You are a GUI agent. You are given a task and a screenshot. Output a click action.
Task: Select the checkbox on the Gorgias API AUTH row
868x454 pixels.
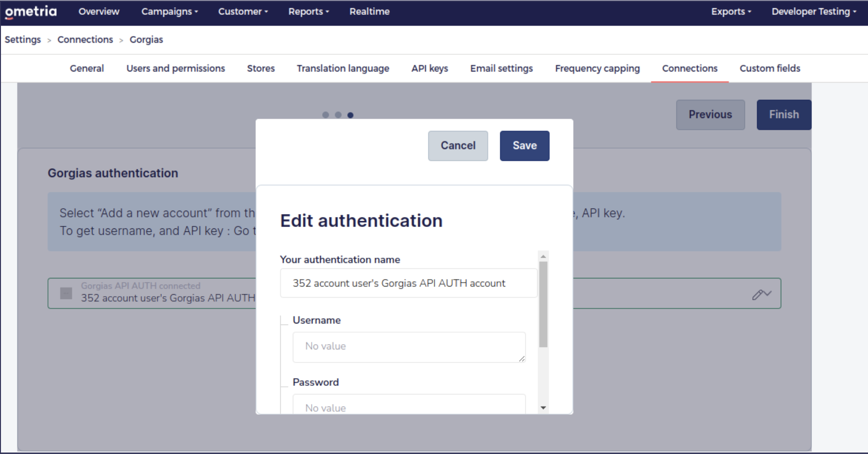tap(65, 293)
